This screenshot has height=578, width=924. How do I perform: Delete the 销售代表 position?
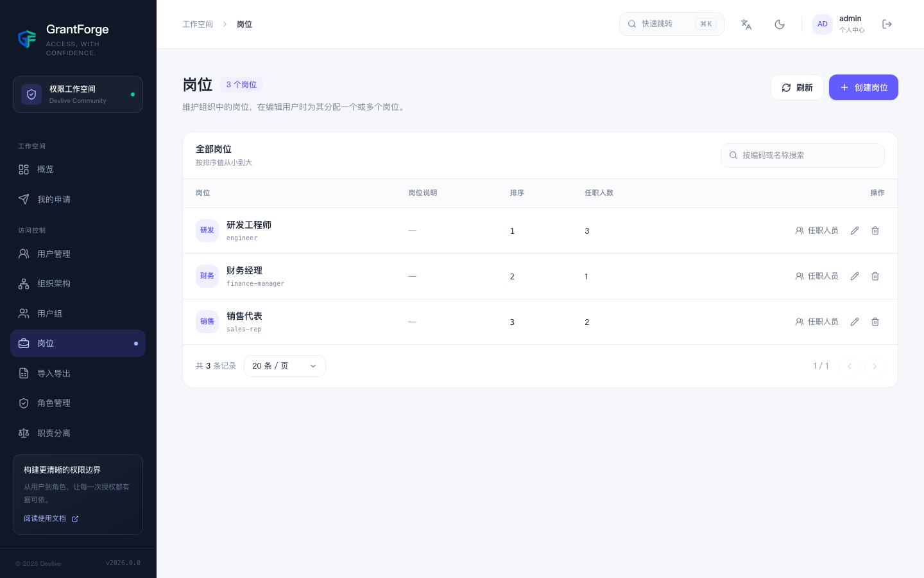(x=875, y=322)
